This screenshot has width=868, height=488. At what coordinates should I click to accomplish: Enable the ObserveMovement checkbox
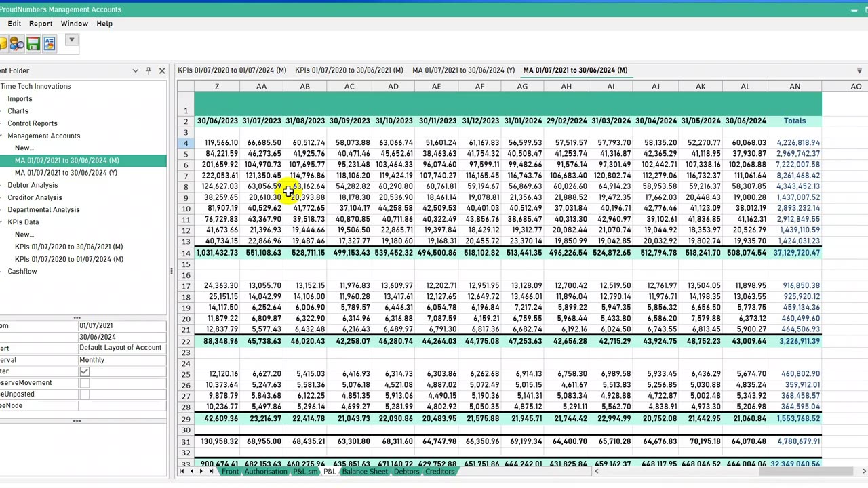click(84, 383)
